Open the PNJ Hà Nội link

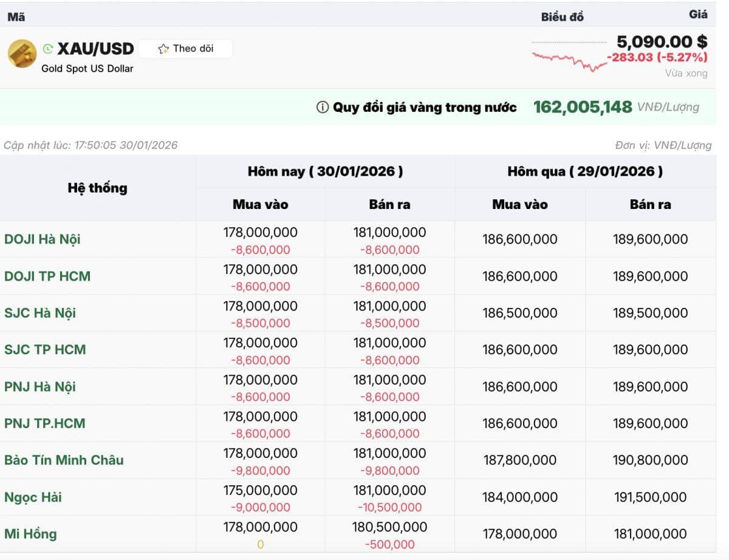point(40,387)
